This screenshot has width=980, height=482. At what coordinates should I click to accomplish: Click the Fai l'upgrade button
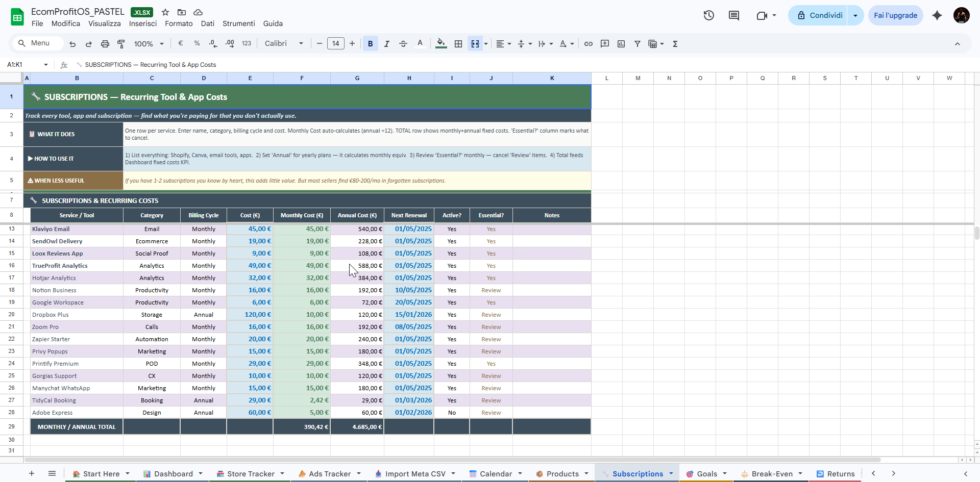click(x=895, y=15)
